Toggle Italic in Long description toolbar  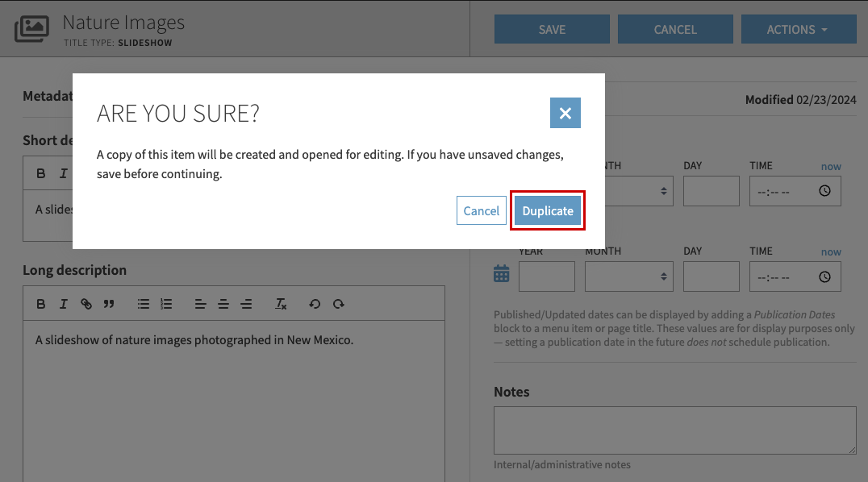point(64,304)
